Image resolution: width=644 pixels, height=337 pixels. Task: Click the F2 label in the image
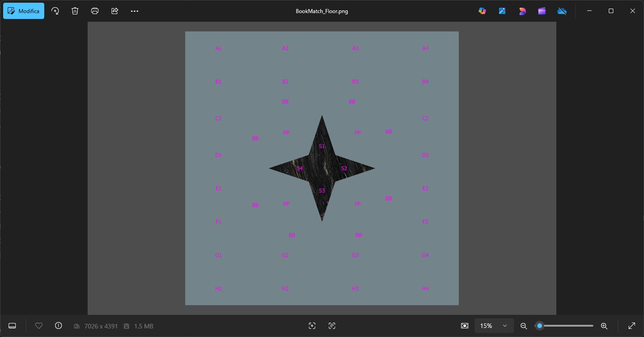[425, 222]
